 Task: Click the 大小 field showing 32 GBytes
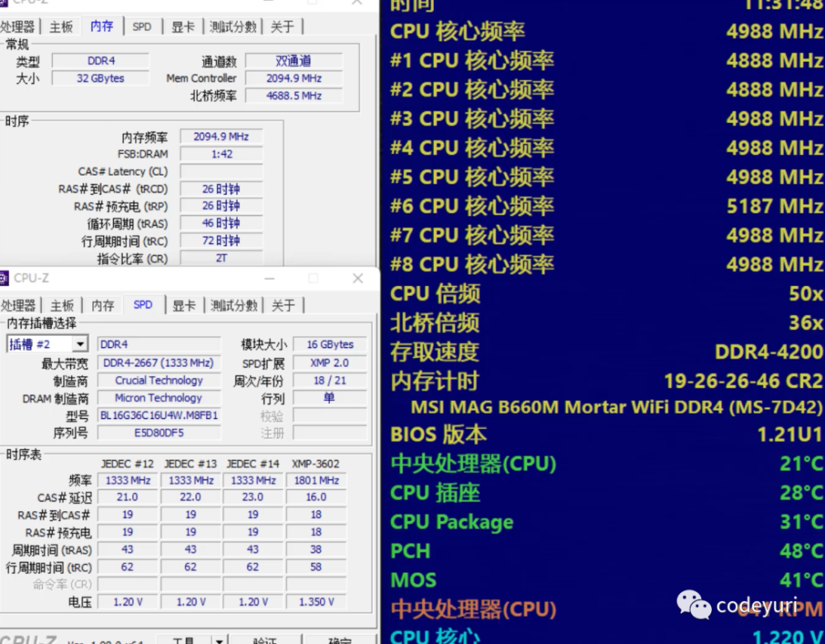pos(101,78)
